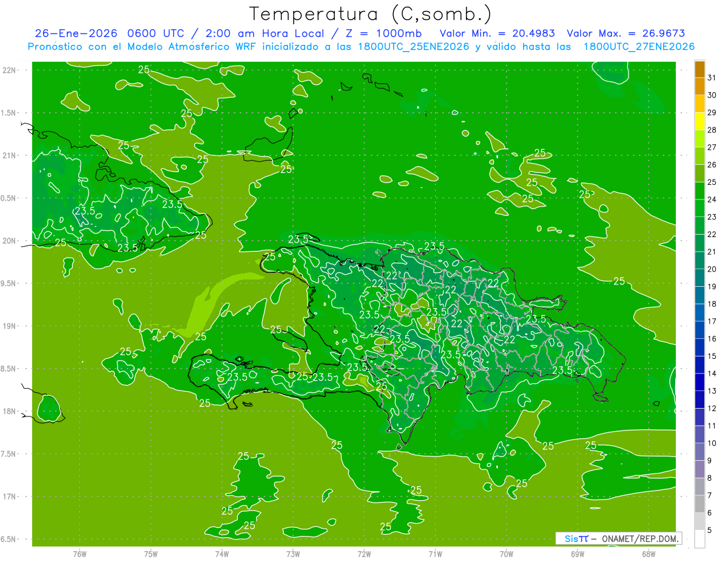Click the "1800UTC_25ENE2026" initialization time text

pos(415,47)
